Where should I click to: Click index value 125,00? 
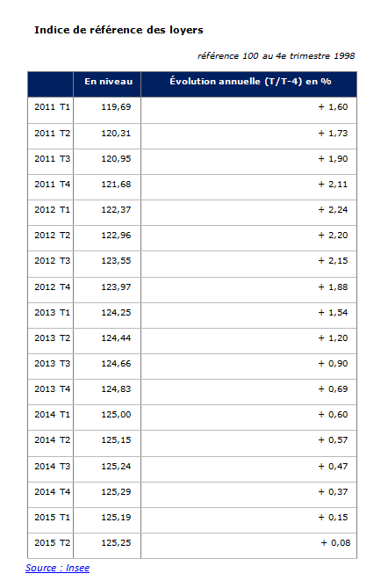(x=116, y=414)
